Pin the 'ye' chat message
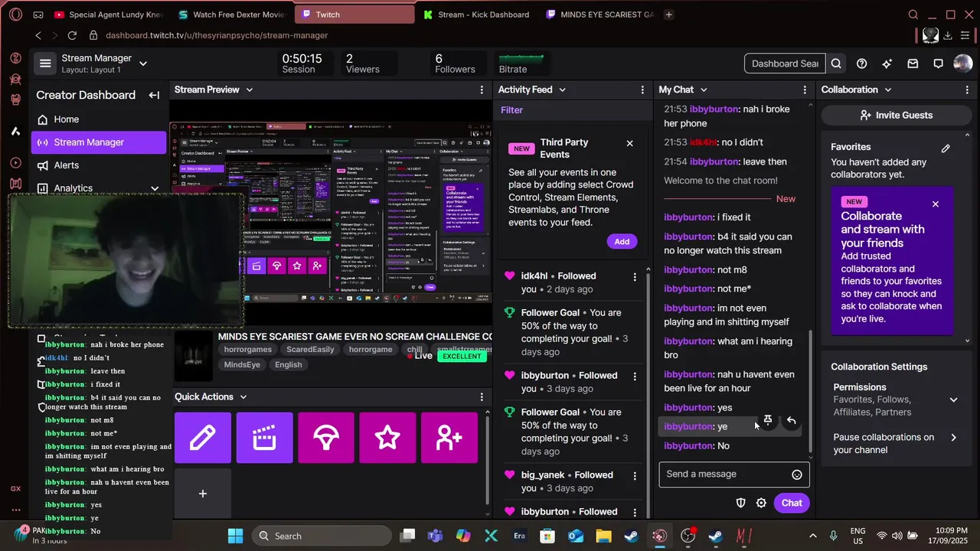 [768, 420]
